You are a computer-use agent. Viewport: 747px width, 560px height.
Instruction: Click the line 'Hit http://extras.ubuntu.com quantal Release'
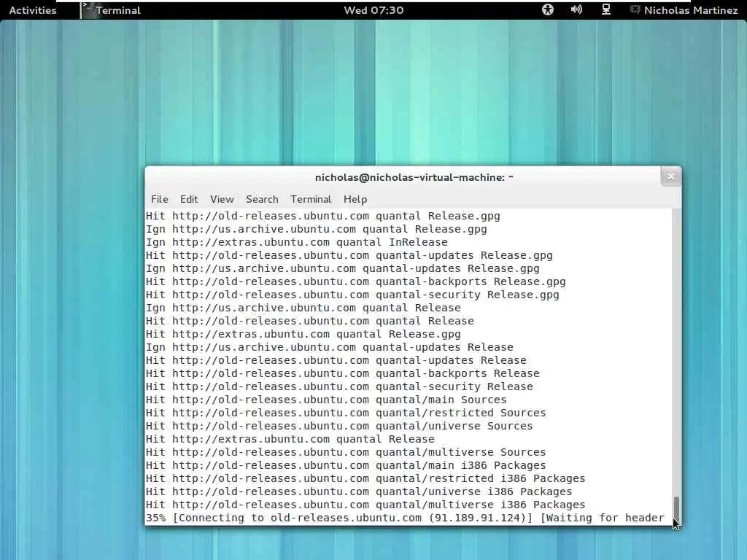click(x=290, y=439)
